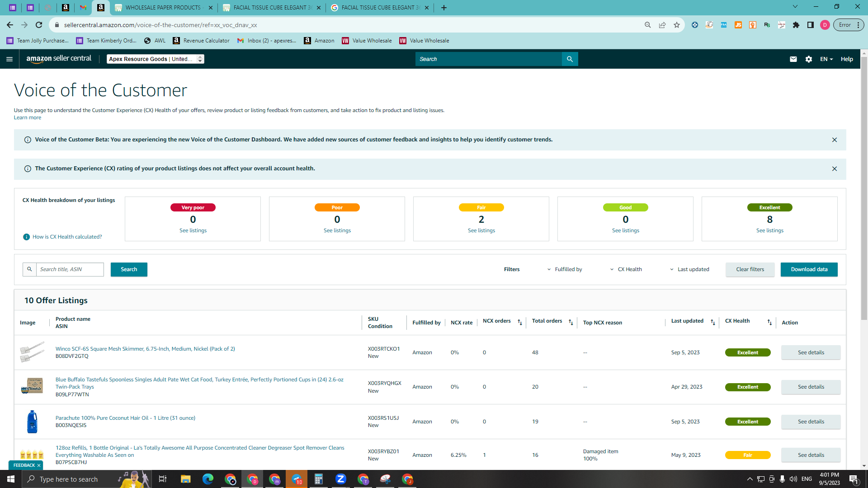Sort by Total orders column arrows
This screenshot has width=868, height=488.
[x=571, y=322]
